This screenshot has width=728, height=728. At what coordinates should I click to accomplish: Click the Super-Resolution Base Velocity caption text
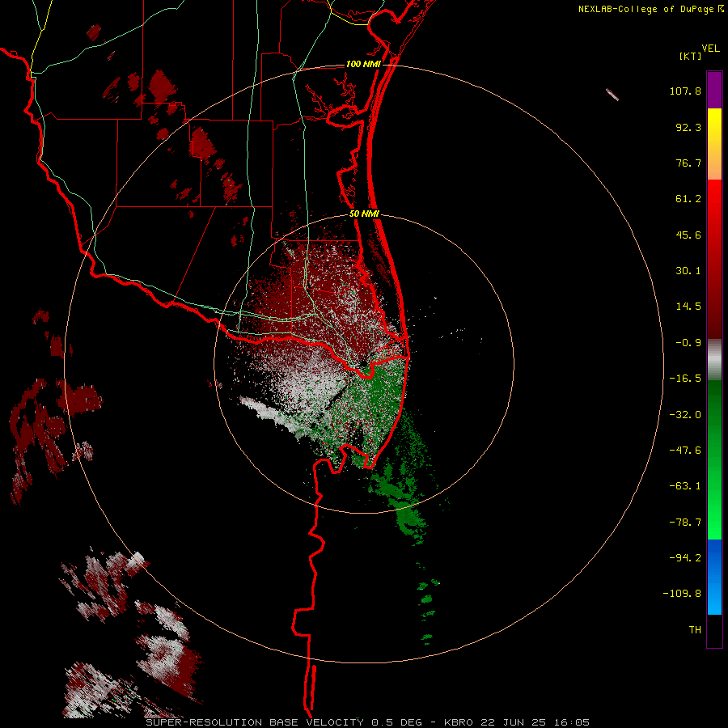[367, 722]
